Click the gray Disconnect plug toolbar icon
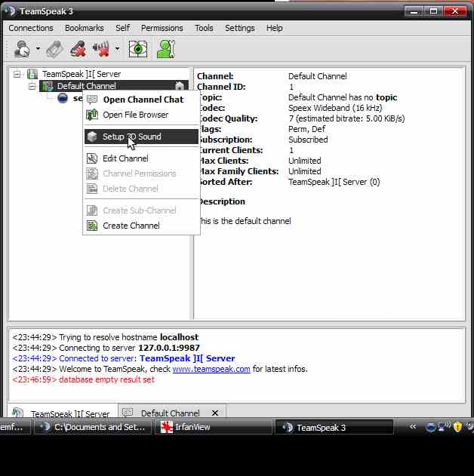The image size is (474, 476). point(55,49)
